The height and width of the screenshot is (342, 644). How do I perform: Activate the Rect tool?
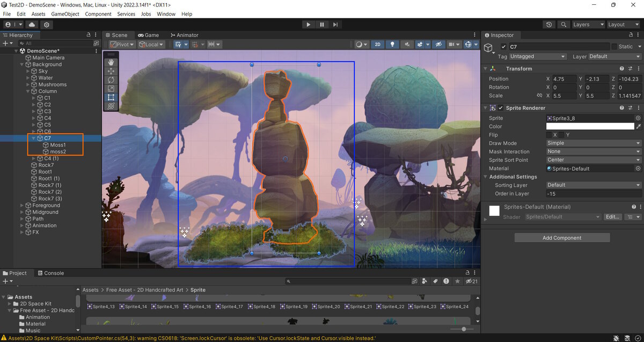tap(111, 97)
